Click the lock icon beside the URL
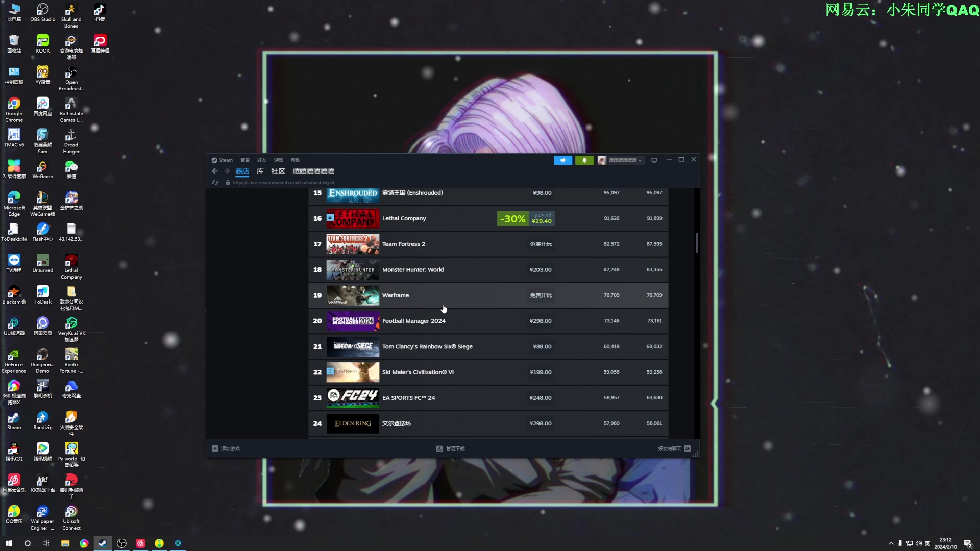The height and width of the screenshot is (551, 980). click(x=228, y=183)
